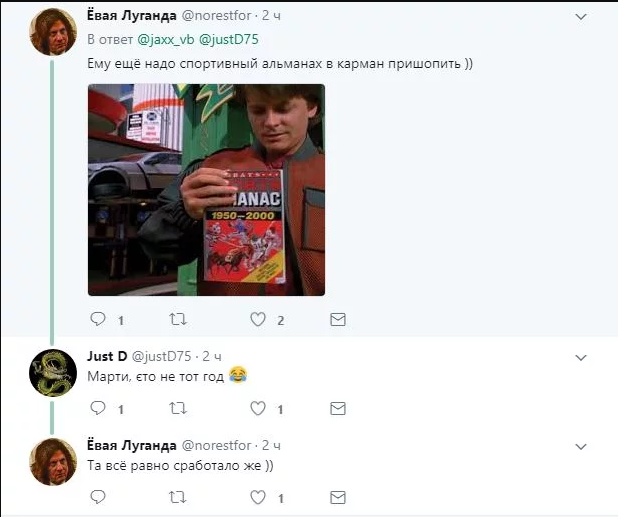
Task: Send the last tweet via message icon
Action: pos(338,497)
